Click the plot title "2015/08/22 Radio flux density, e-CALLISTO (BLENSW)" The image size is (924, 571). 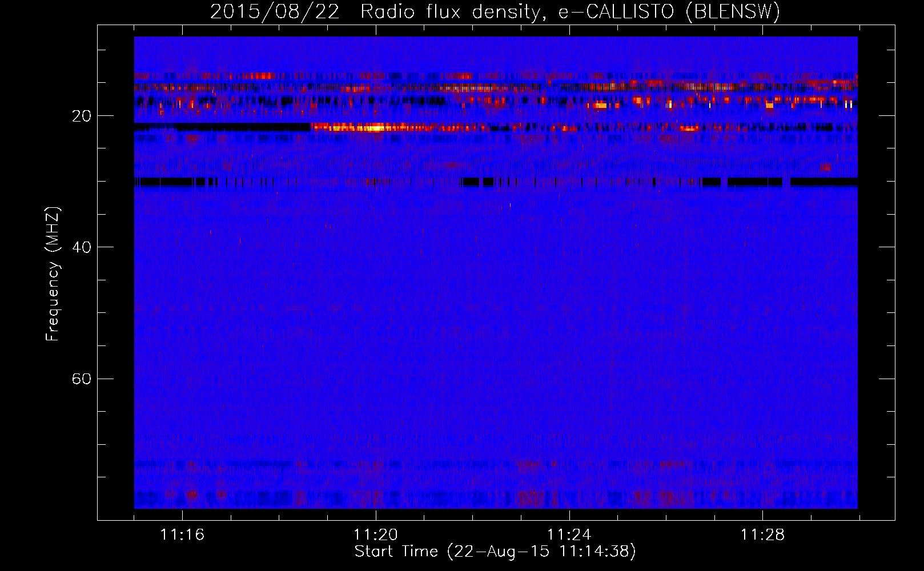pyautogui.click(x=495, y=11)
